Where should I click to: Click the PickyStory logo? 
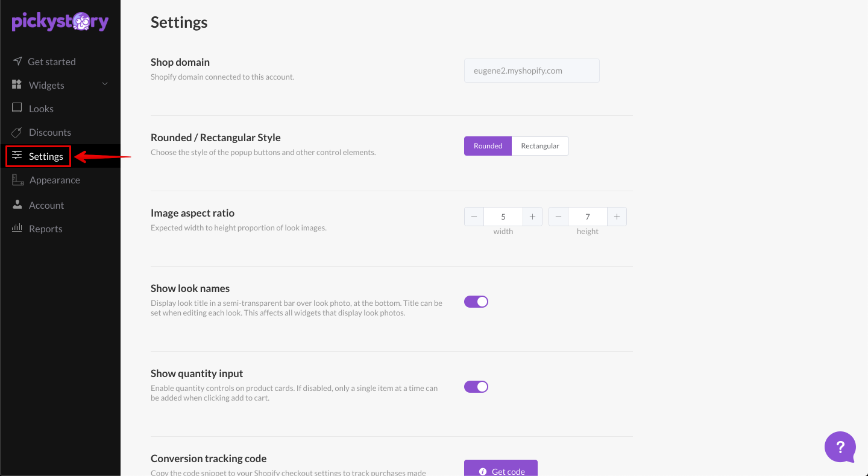(x=60, y=22)
